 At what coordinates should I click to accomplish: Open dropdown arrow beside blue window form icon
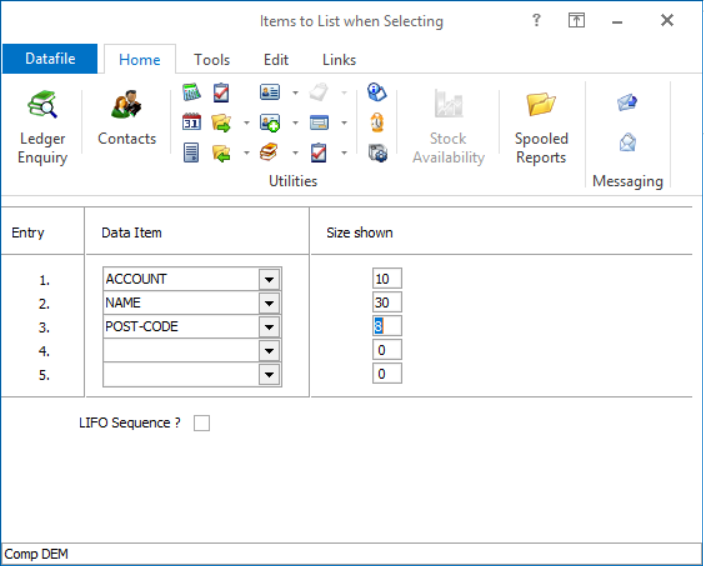tap(344, 123)
